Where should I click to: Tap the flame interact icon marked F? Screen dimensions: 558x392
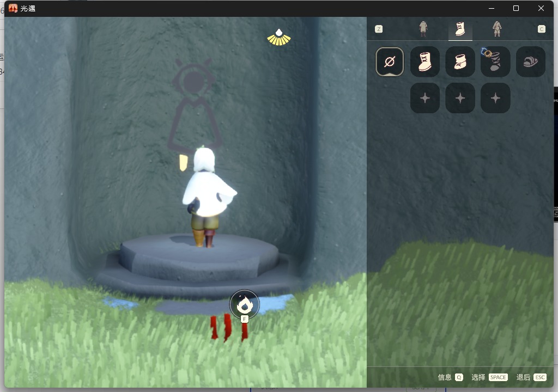[245, 305]
